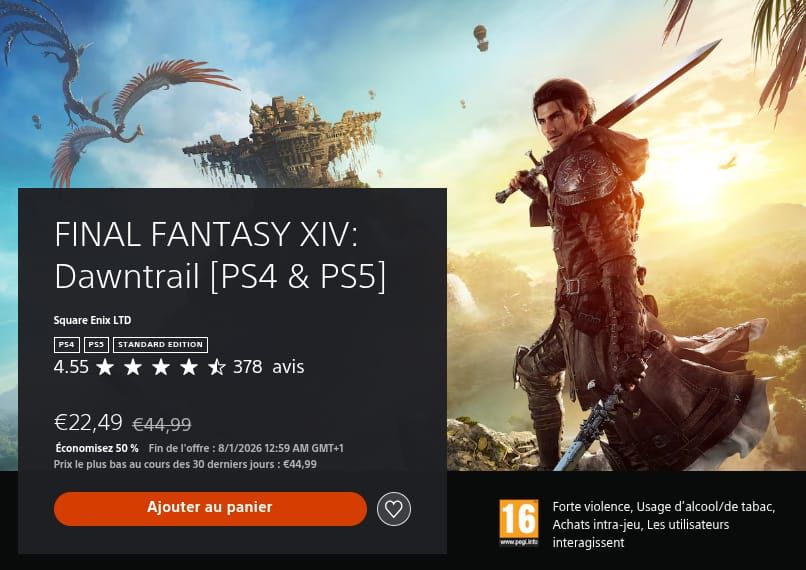Click the Standard Edition badge

click(x=160, y=345)
